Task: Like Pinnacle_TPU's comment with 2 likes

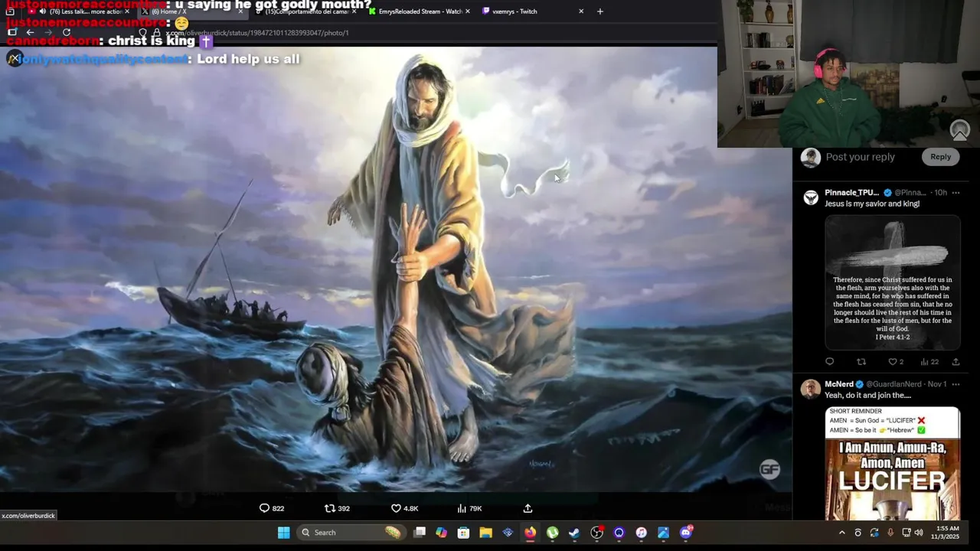Action: tap(895, 362)
